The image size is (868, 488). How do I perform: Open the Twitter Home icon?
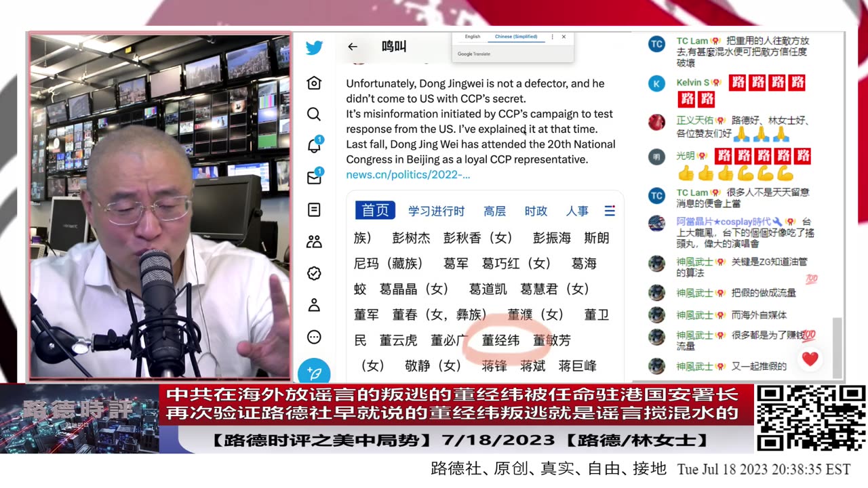314,83
